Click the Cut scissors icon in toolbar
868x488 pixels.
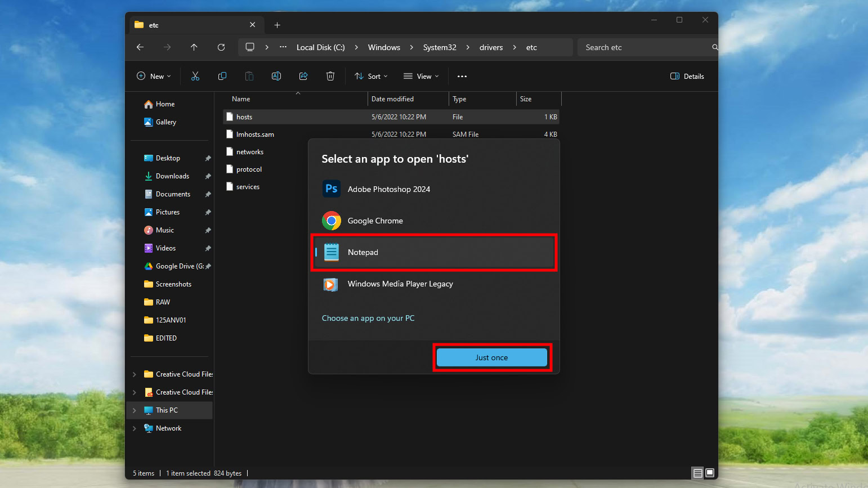pos(195,77)
